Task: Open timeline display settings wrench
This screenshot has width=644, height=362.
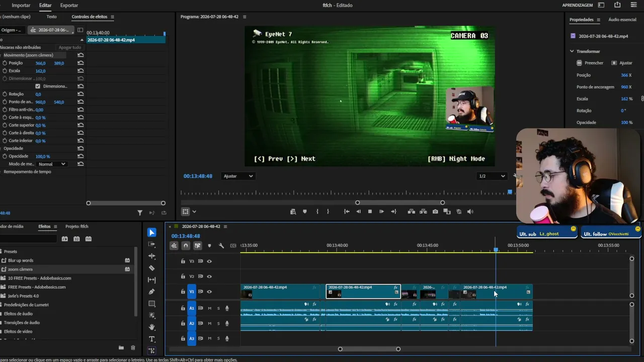Action: [x=221, y=246]
